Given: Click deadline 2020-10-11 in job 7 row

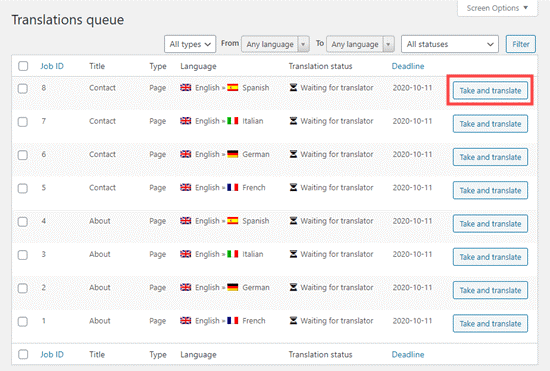Looking at the screenshot, I should tap(412, 121).
